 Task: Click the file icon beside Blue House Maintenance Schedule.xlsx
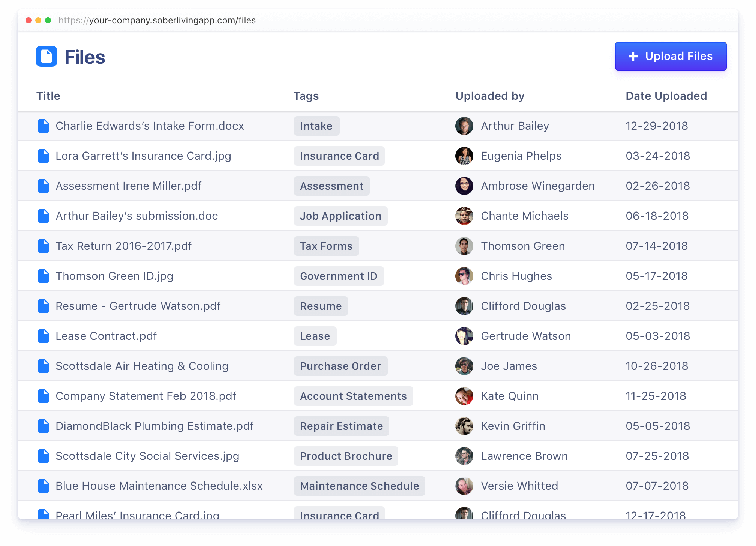43,486
